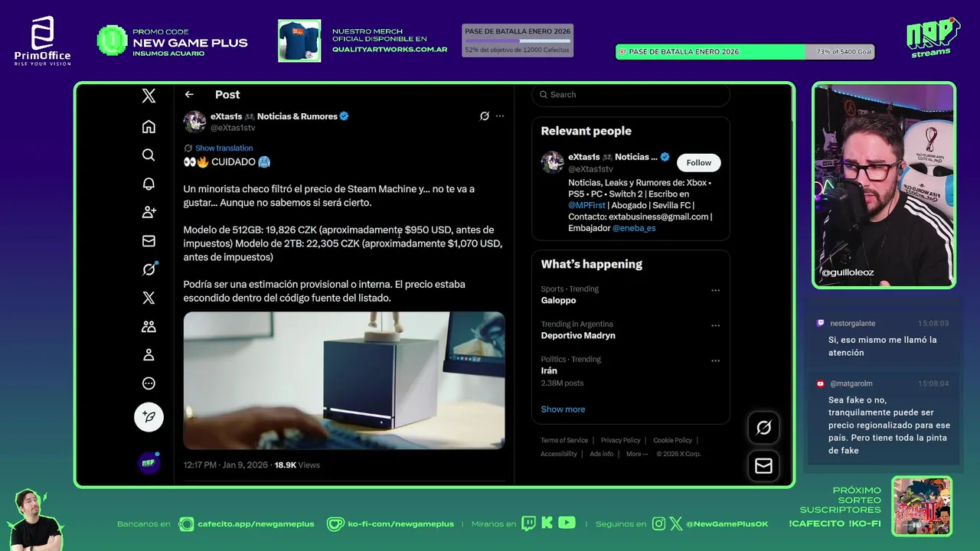Viewport: 980px width, 551px height.
Task: Click qualityartworks.com.ar merch text
Action: 390,49
